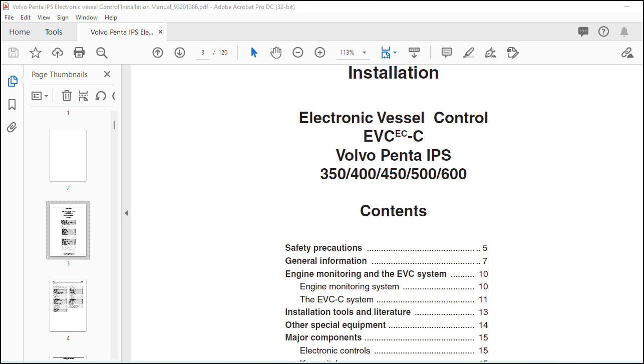Screen dimensions: 644x364
Task: Open the File menu
Action: [x=9, y=17]
